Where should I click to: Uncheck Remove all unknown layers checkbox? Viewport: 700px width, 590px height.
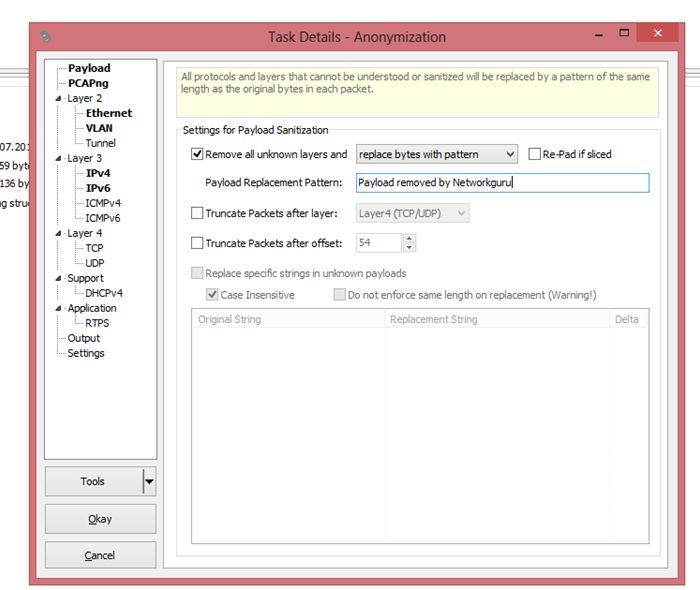(x=197, y=154)
